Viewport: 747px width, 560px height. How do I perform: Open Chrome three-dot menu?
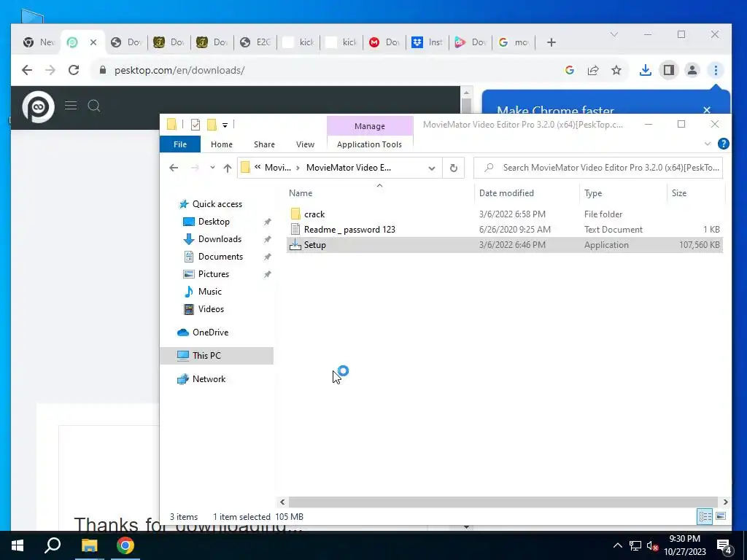pos(716,70)
